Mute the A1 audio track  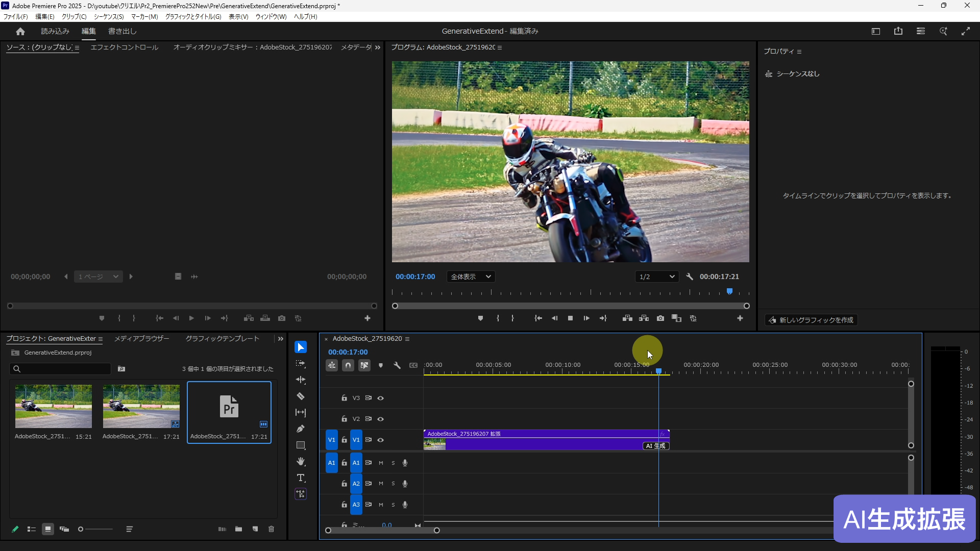click(381, 463)
